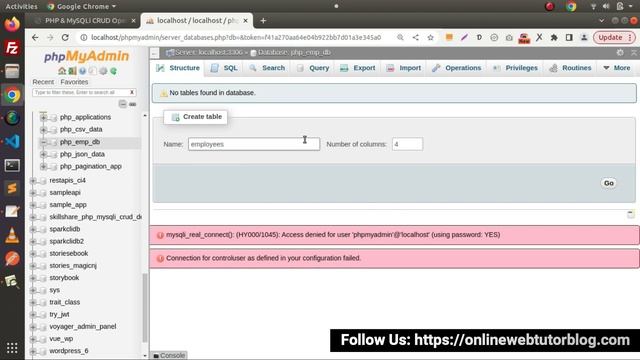Screen dimensions: 640x360
Task: Click the link/unlink main panel icon
Action: coord(133,104)
